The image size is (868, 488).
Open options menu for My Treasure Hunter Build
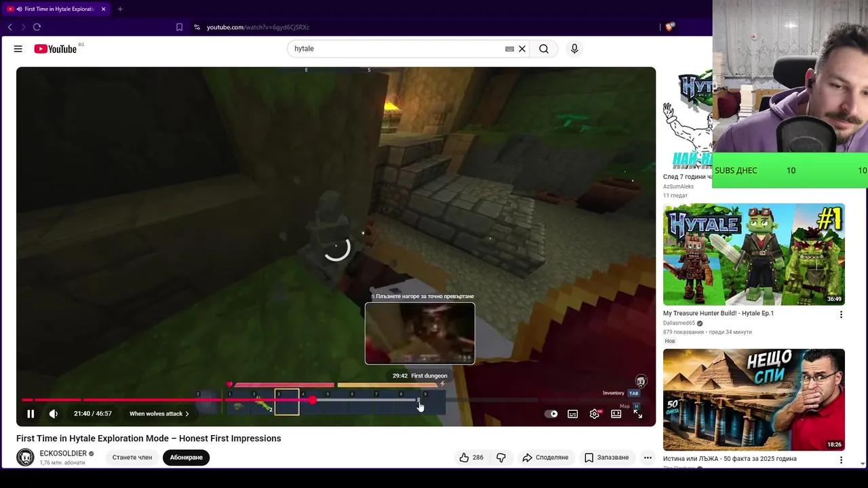tap(841, 314)
